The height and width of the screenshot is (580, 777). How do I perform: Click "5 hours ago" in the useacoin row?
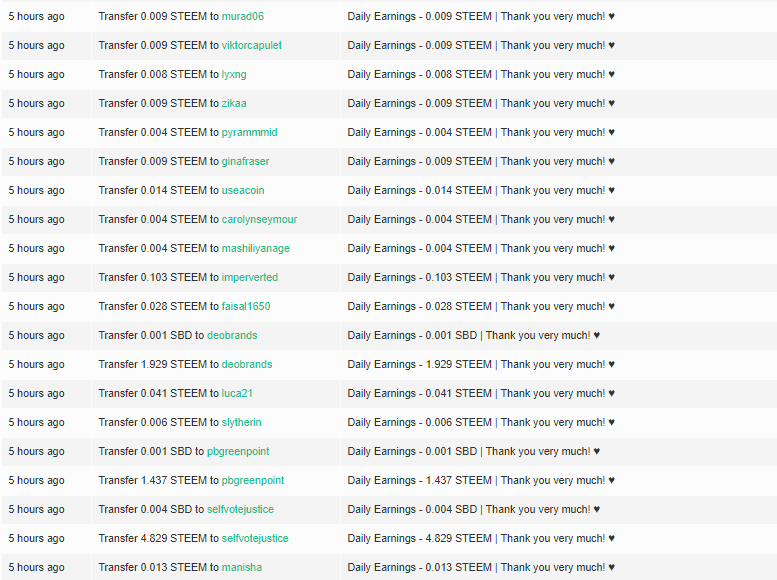pos(36,190)
